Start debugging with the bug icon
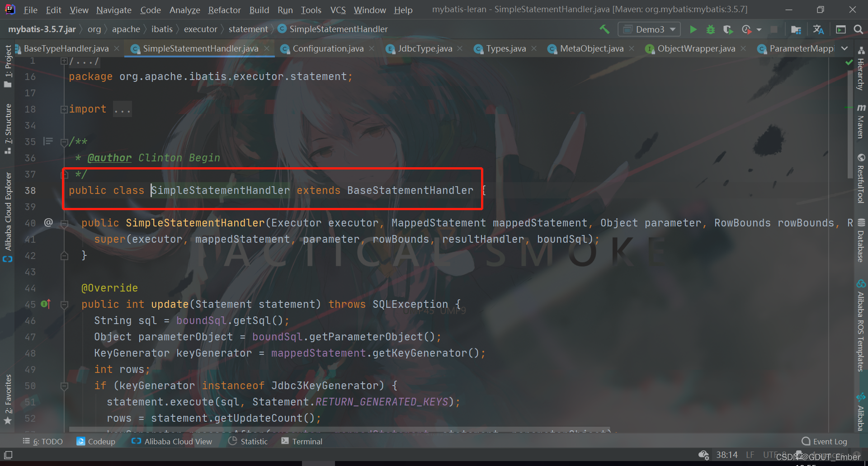Viewport: 868px width, 466px height. point(711,29)
